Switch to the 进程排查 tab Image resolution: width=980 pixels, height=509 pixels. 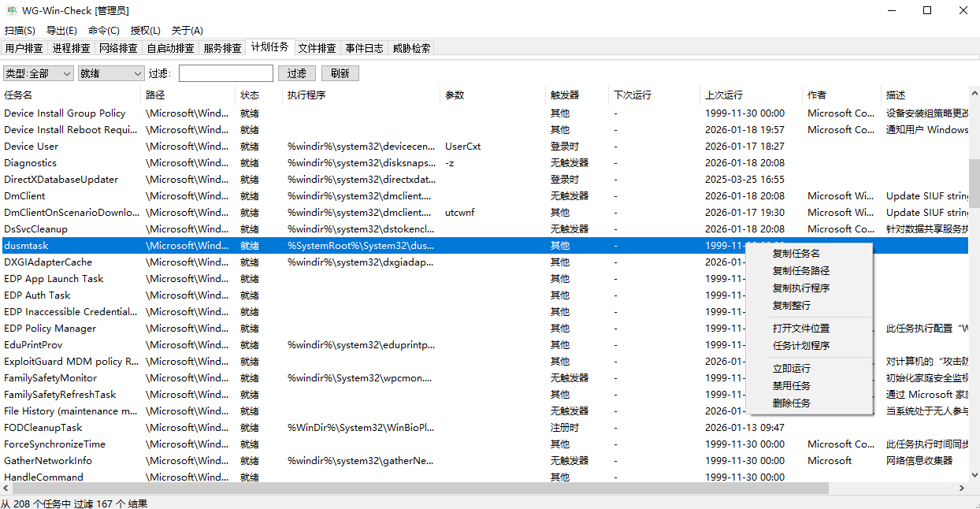coord(71,48)
